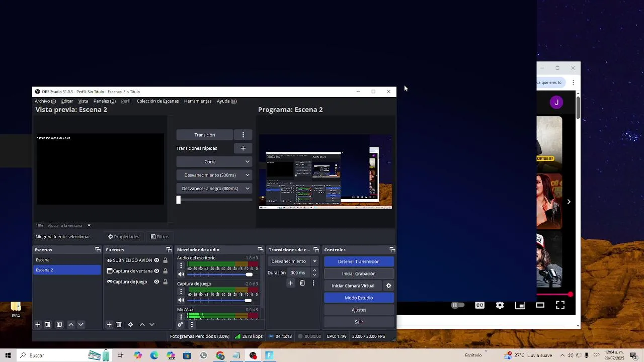The image size is (644, 362).
Task: Hide the Captura de ventana source
Action: pos(156,271)
